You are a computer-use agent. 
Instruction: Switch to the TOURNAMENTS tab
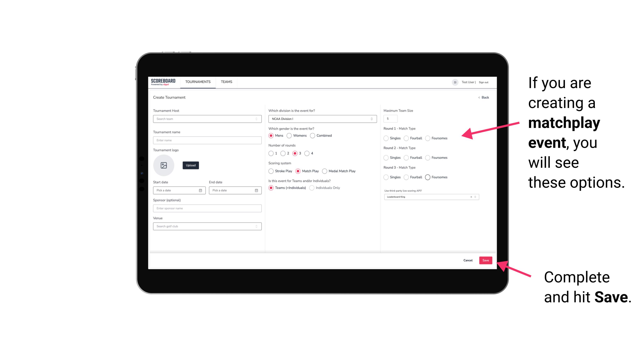pyautogui.click(x=198, y=82)
